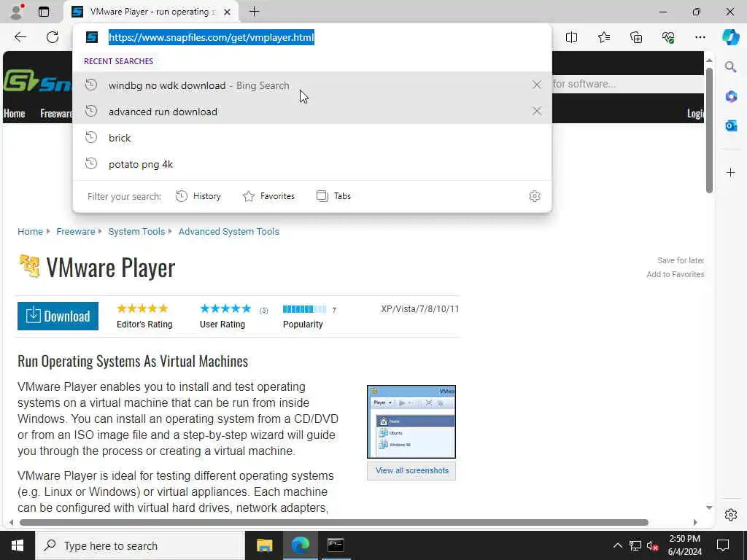Show hidden system tray icons
Image resolution: width=747 pixels, height=560 pixels.
(x=617, y=545)
